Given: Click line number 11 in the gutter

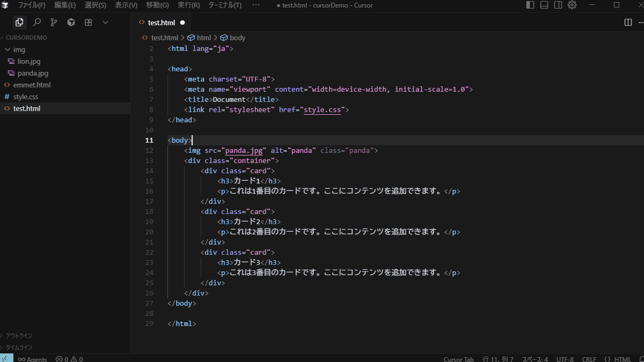Looking at the screenshot, I should 149,141.
